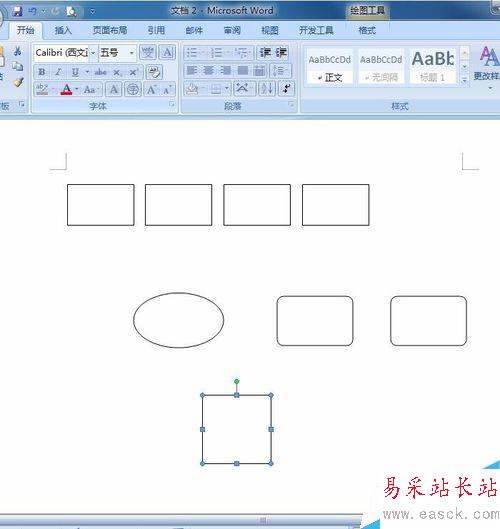Switch to the 引用 tab
Viewport: 500px width, 529px height.
[156, 30]
